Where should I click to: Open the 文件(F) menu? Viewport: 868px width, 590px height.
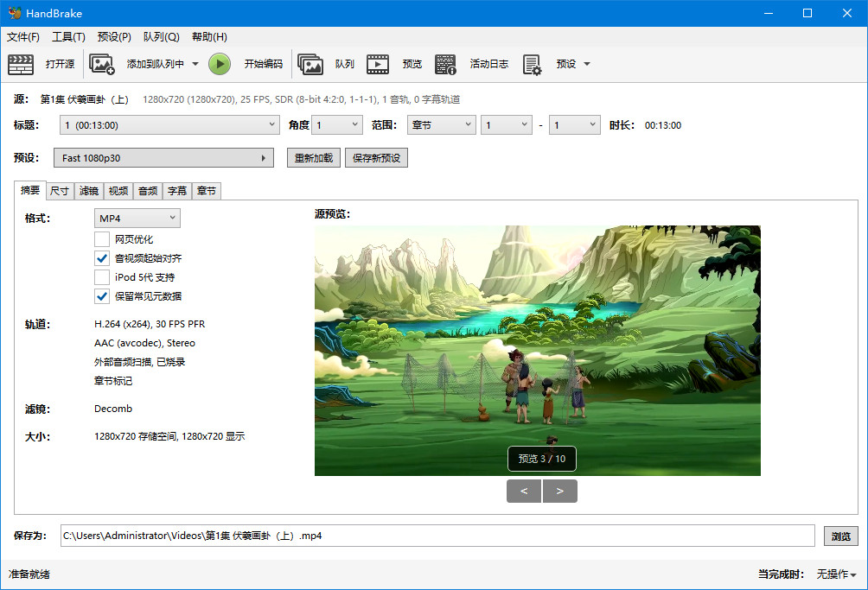(x=23, y=37)
